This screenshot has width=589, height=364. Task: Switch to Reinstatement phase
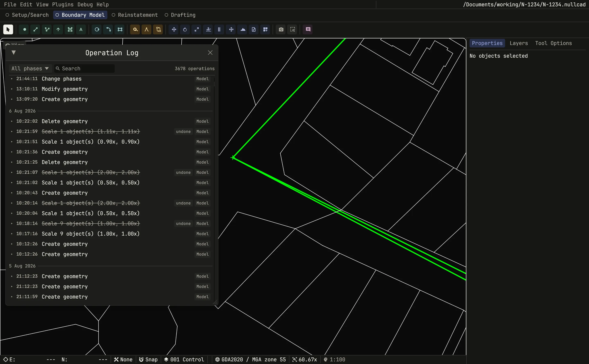[x=135, y=15]
